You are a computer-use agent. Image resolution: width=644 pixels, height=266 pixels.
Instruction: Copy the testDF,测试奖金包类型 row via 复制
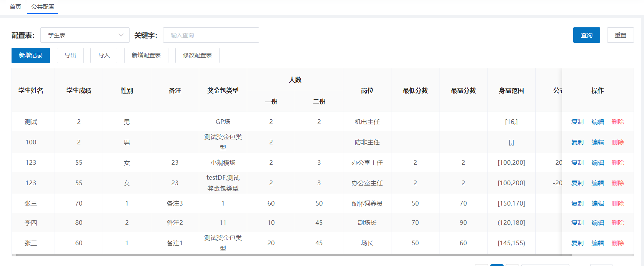[x=577, y=183]
